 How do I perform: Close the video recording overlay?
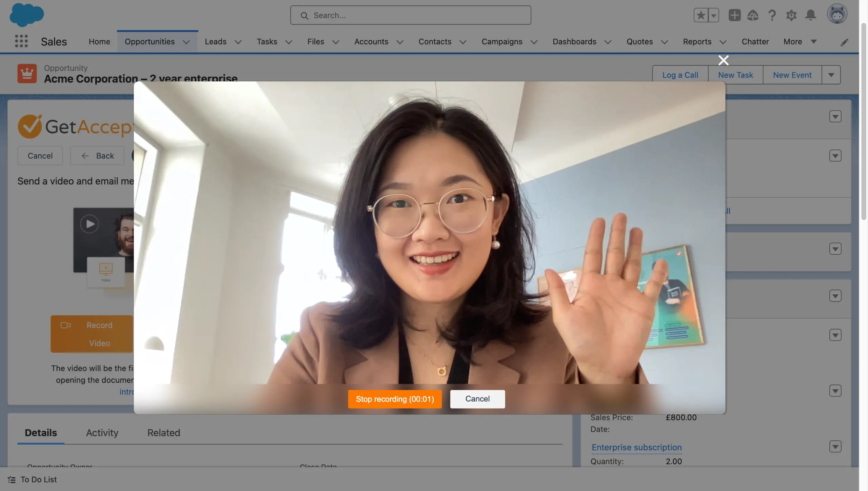(724, 60)
